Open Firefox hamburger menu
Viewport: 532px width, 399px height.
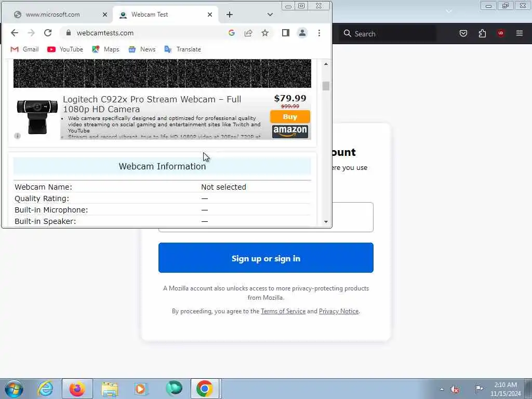tap(520, 33)
